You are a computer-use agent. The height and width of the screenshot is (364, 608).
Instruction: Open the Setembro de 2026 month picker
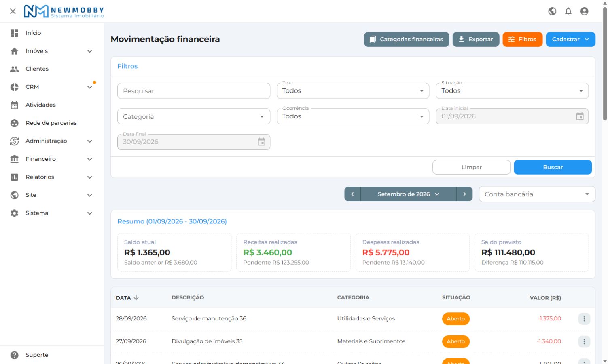coord(408,194)
